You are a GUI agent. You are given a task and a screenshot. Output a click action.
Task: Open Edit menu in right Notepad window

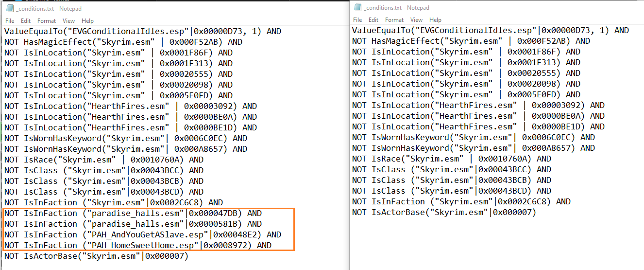click(373, 20)
